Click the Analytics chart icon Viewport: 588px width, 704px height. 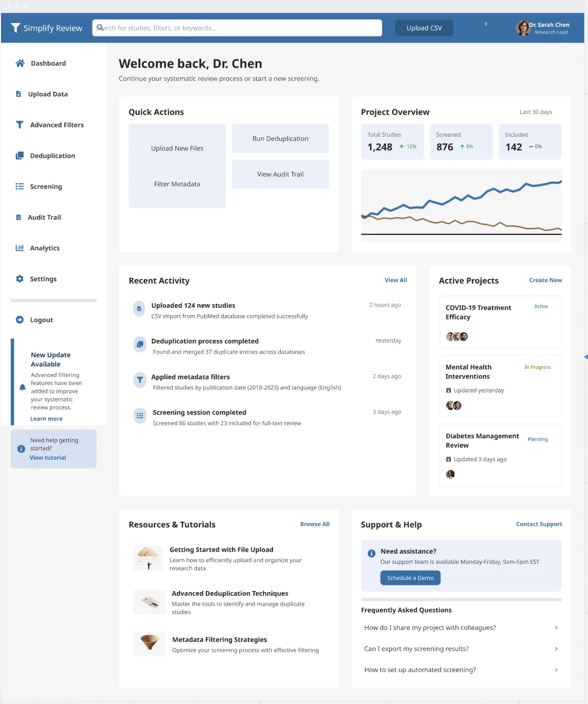(19, 248)
